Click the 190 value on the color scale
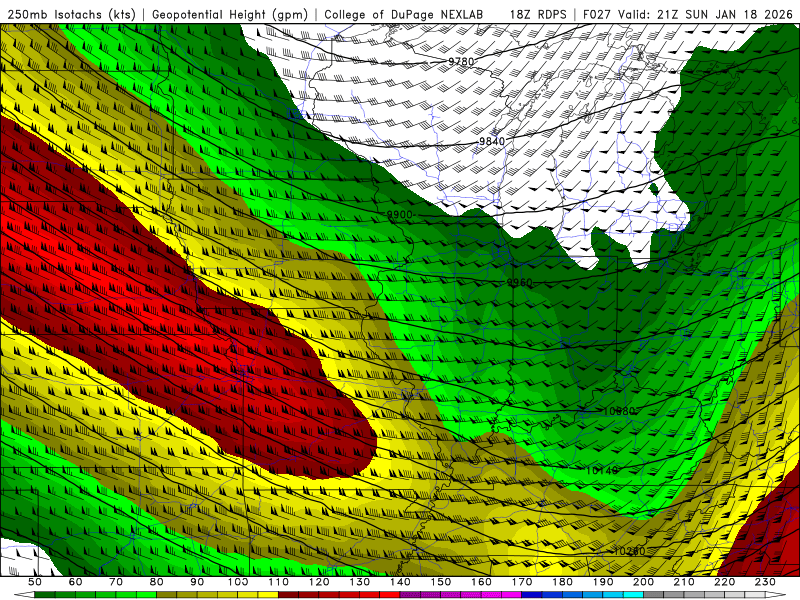This screenshot has height=600, width=800. [603, 582]
